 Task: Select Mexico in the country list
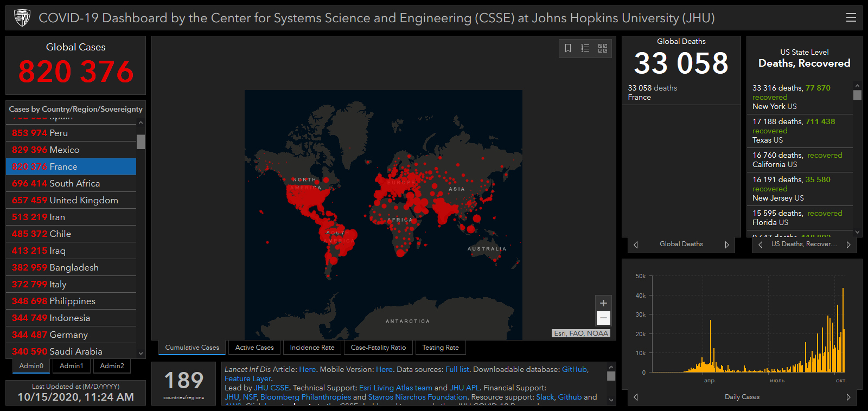tap(71, 150)
